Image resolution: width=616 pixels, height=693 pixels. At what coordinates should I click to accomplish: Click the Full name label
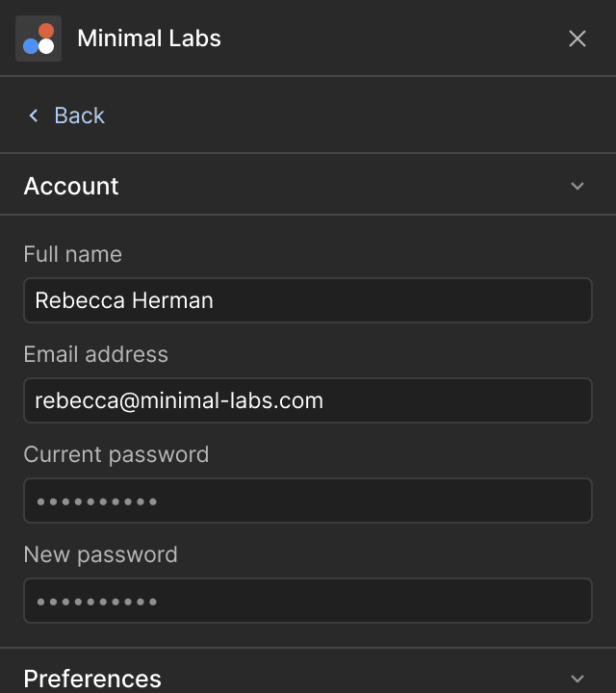(x=73, y=255)
